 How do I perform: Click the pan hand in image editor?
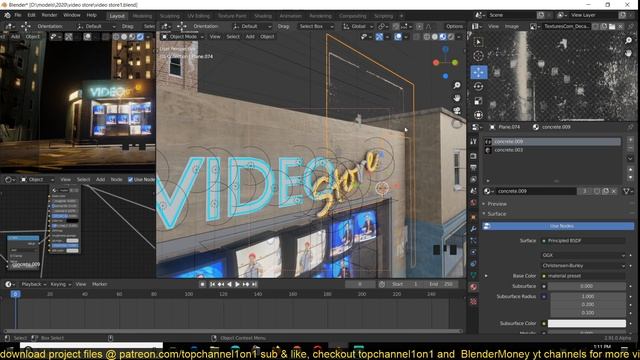629,53
